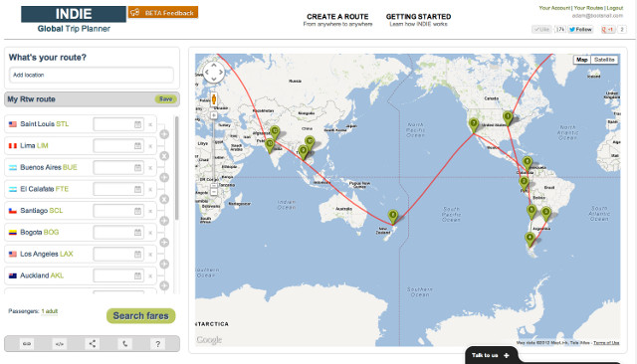Click the embed code icon
Image resolution: width=637 pixels, height=364 pixels.
[60, 344]
